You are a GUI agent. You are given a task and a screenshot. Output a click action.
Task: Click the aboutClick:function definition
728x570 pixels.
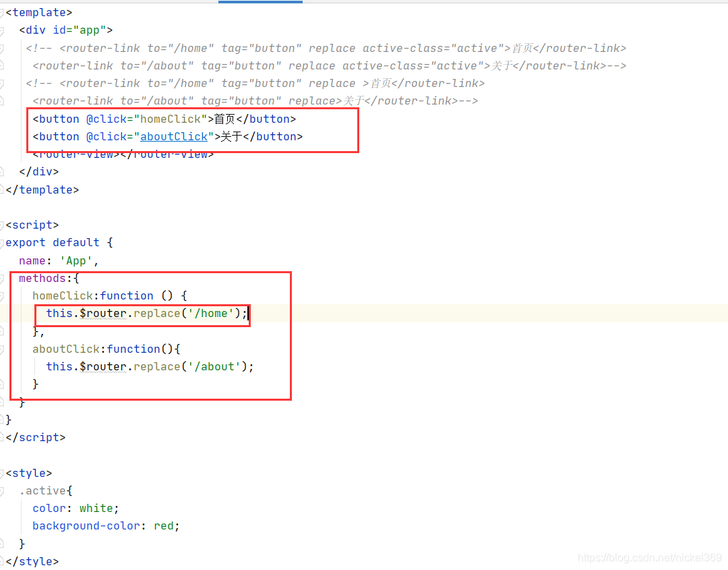(x=107, y=349)
